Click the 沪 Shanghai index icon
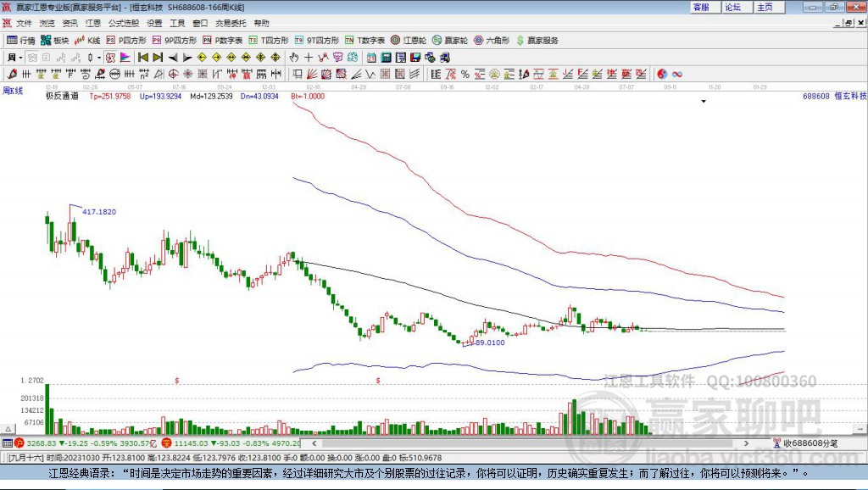This screenshot has width=868, height=490. [x=19, y=443]
